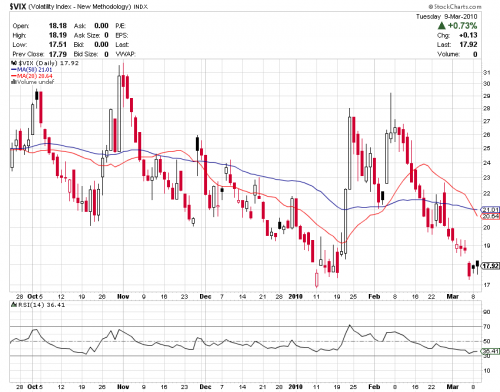Click the Volume legend icon

click(x=14, y=82)
